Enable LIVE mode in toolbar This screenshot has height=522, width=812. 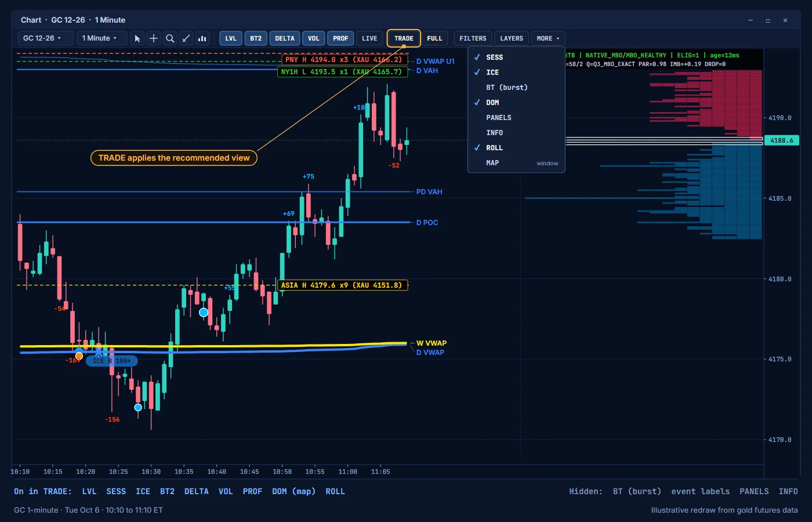pos(369,38)
